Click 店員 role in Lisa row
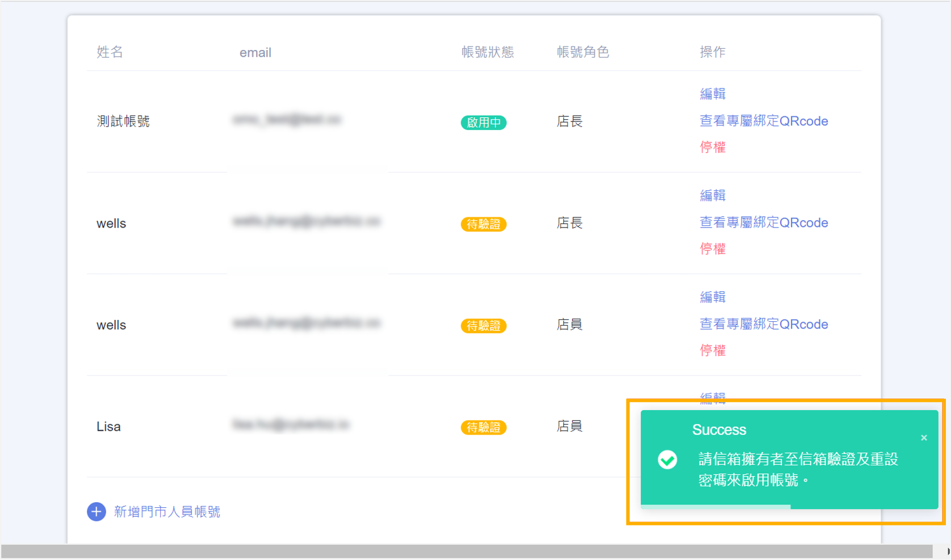Viewport: 951px width, 560px height. [569, 426]
